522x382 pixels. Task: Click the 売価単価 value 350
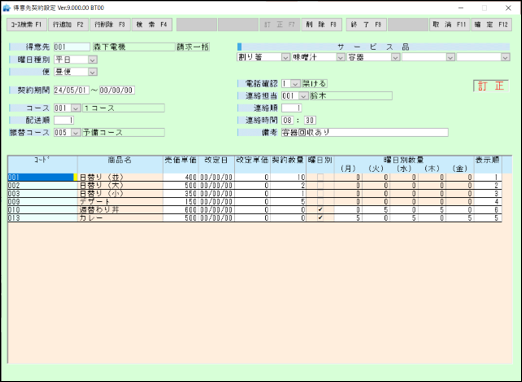190,194
